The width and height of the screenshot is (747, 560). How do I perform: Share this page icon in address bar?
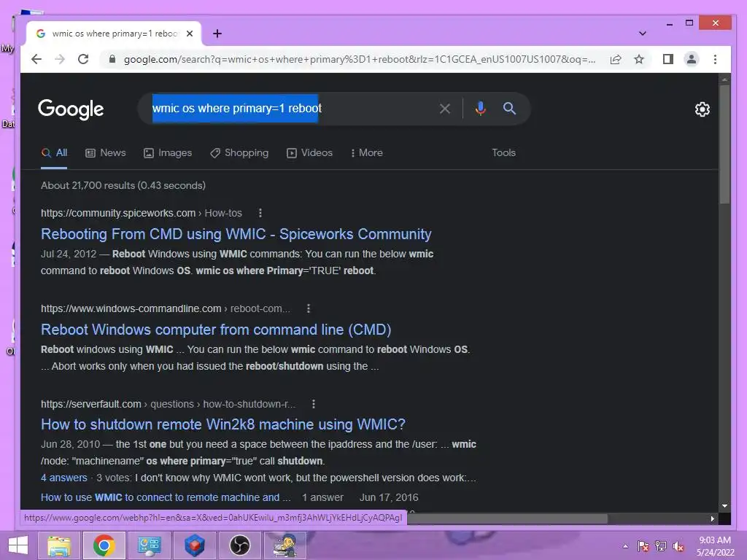[x=616, y=59]
